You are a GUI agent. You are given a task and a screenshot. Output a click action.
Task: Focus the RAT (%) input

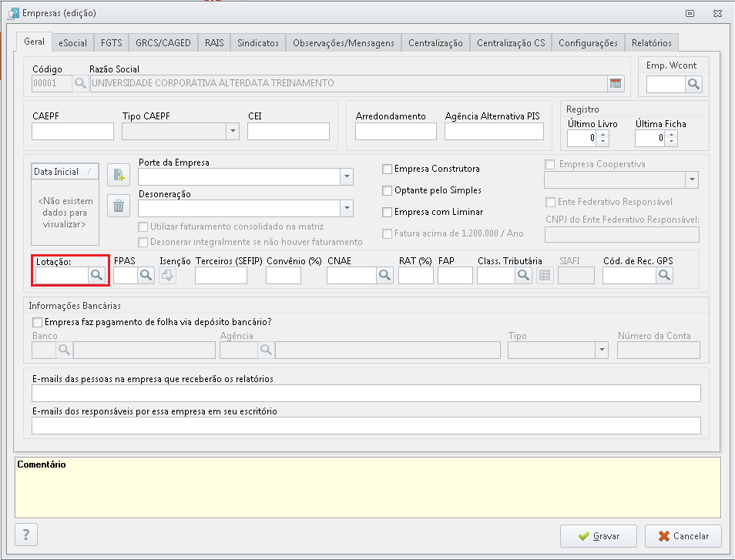[x=416, y=276]
